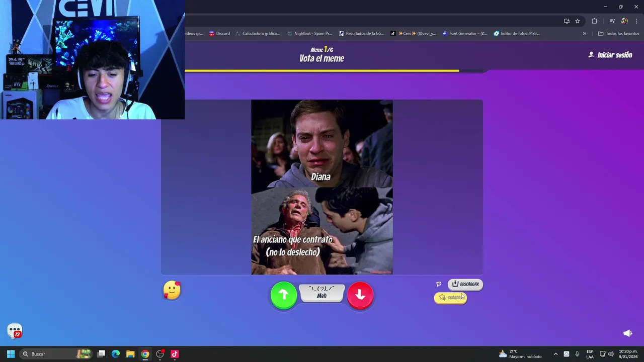The image size is (644, 362).
Task: Click the microphone tray icon
Action: click(577, 354)
